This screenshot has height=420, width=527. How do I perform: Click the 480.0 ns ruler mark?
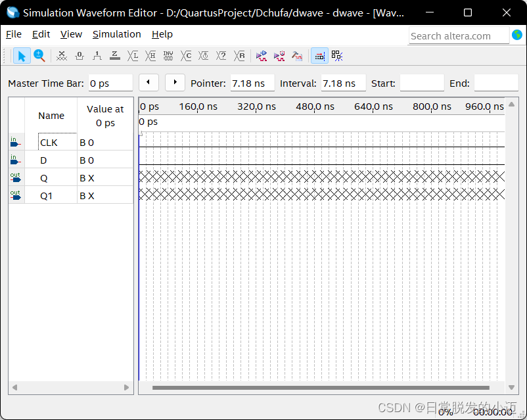pyautogui.click(x=315, y=106)
